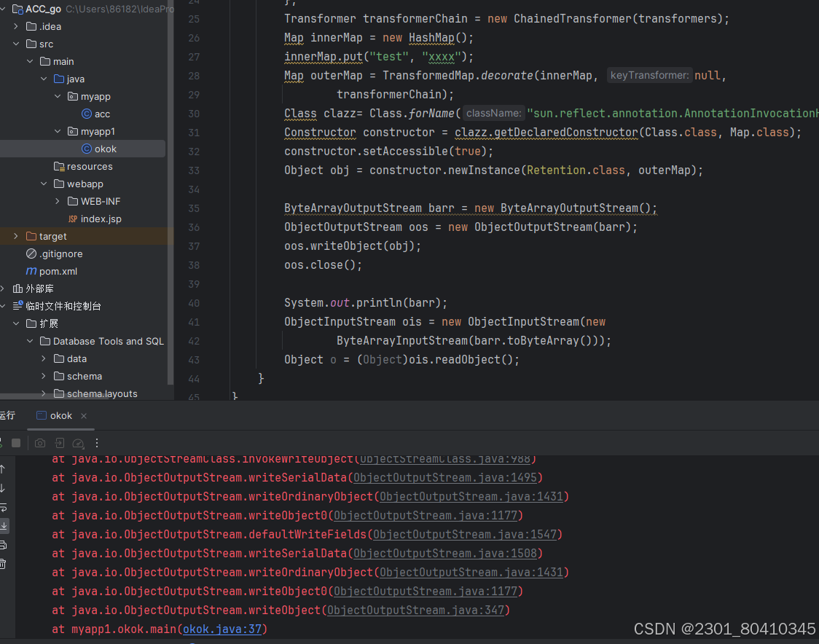The height and width of the screenshot is (644, 819).
Task: Open first ObjectOutputStream.java:1177 link
Action: point(426,516)
